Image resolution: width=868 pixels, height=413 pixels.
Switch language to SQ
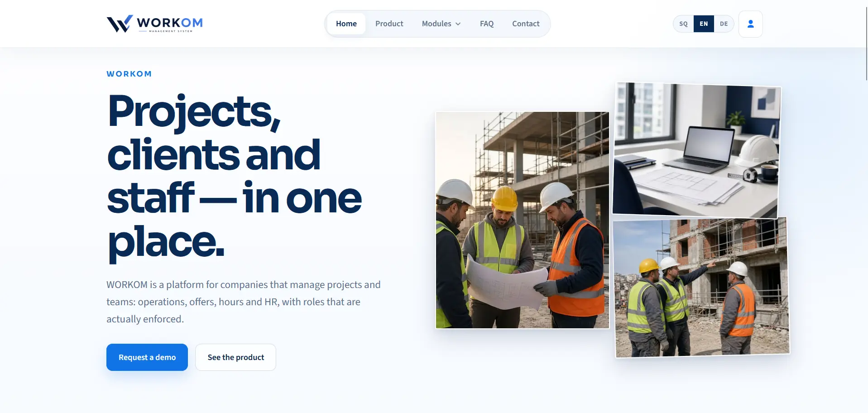(683, 24)
